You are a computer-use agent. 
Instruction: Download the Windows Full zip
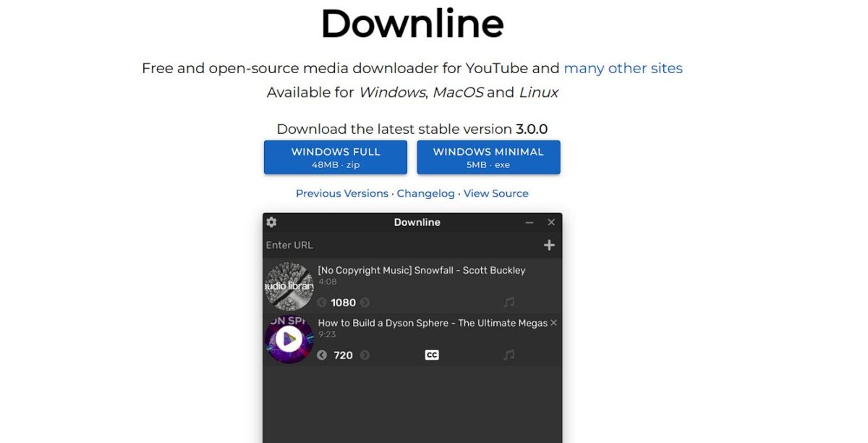336,157
